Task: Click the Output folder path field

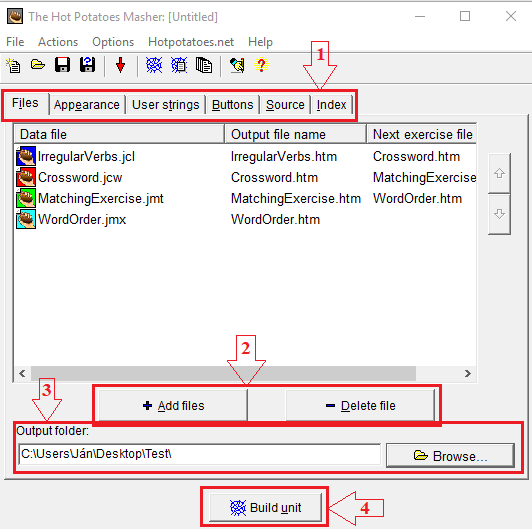Action: tap(200, 454)
